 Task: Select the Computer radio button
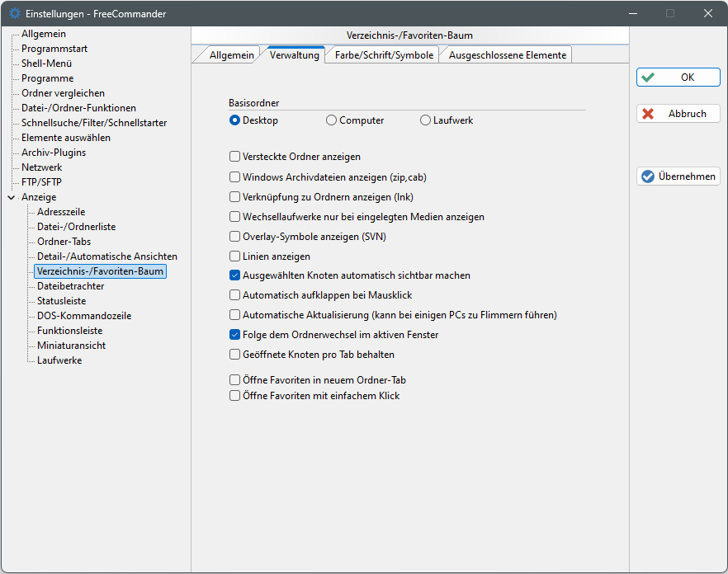(331, 120)
